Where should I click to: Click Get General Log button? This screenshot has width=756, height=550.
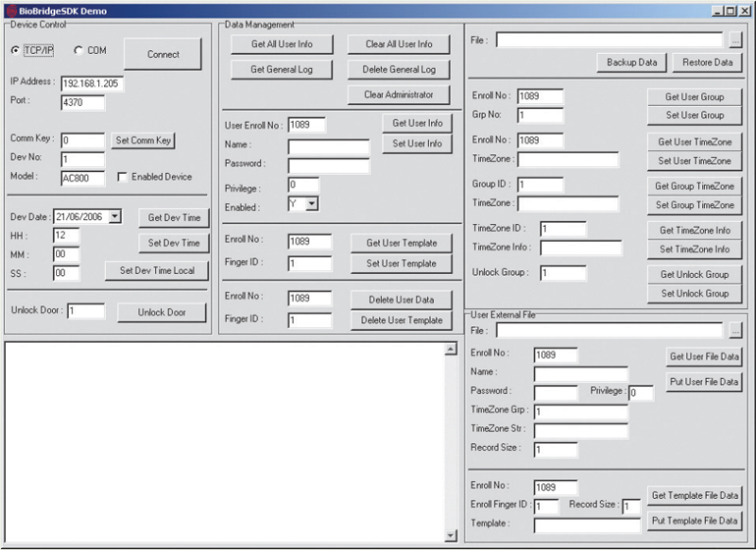coord(282,70)
